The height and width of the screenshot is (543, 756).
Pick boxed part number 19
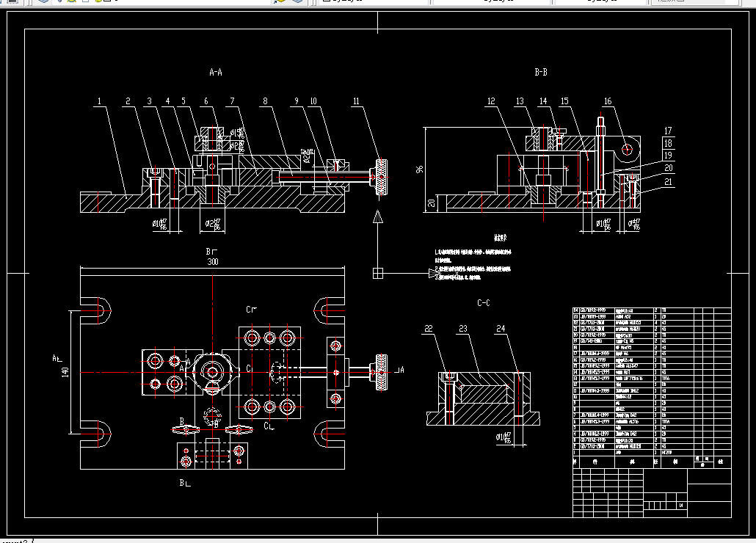tap(668, 155)
